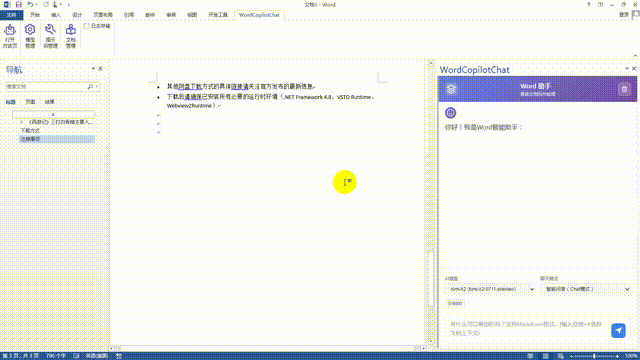The width and height of the screenshot is (640, 360).
Task: Switch to the View ribbon tab
Action: [192, 15]
